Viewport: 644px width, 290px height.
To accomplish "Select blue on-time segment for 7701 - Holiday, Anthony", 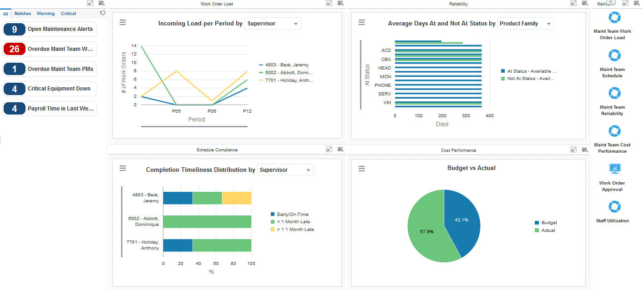I will [178, 245].
